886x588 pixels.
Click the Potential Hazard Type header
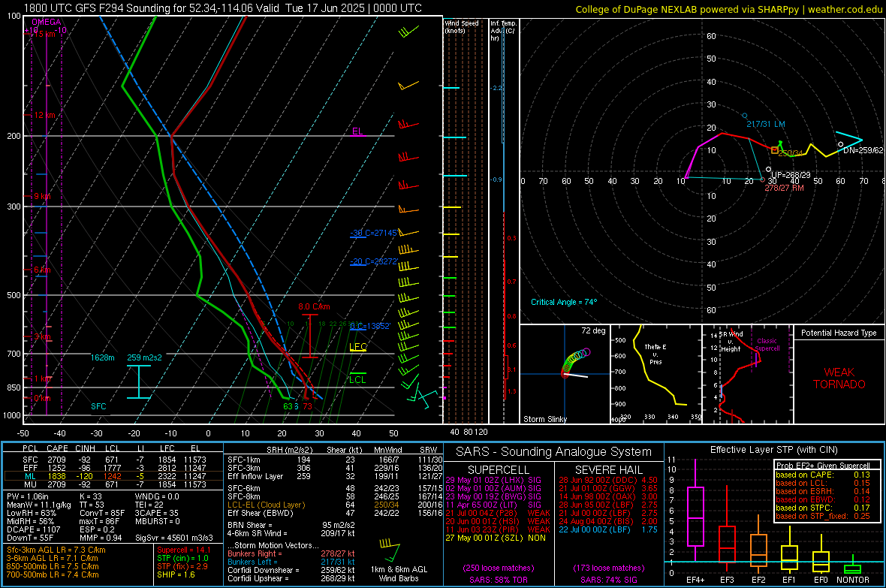(839, 333)
